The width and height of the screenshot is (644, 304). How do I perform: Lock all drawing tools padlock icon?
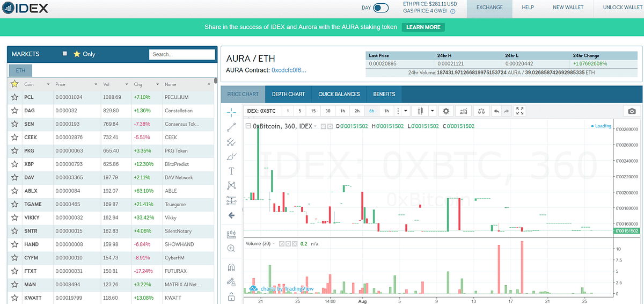click(x=231, y=296)
